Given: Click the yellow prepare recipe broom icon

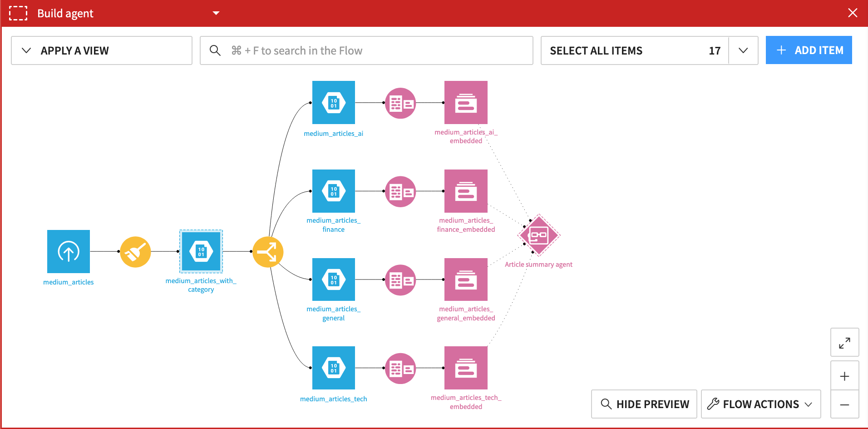Looking at the screenshot, I should point(135,251).
